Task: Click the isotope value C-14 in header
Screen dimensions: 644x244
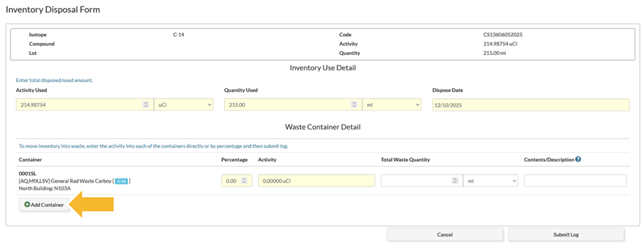Action: tap(178, 35)
